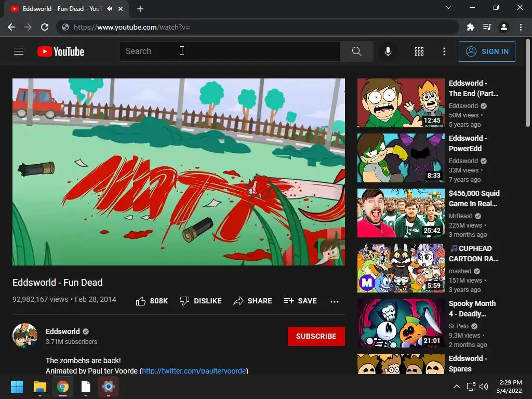View site information icon in address bar

65,27
